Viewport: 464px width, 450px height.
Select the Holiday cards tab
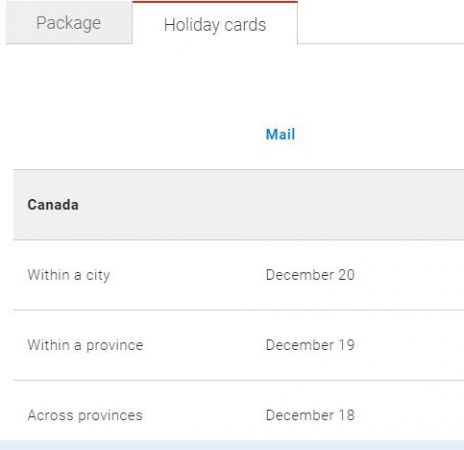point(215,23)
